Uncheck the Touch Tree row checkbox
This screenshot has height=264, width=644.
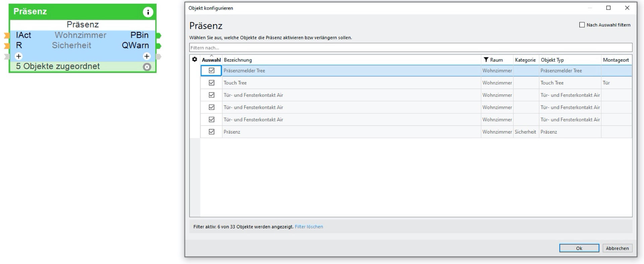(x=212, y=83)
